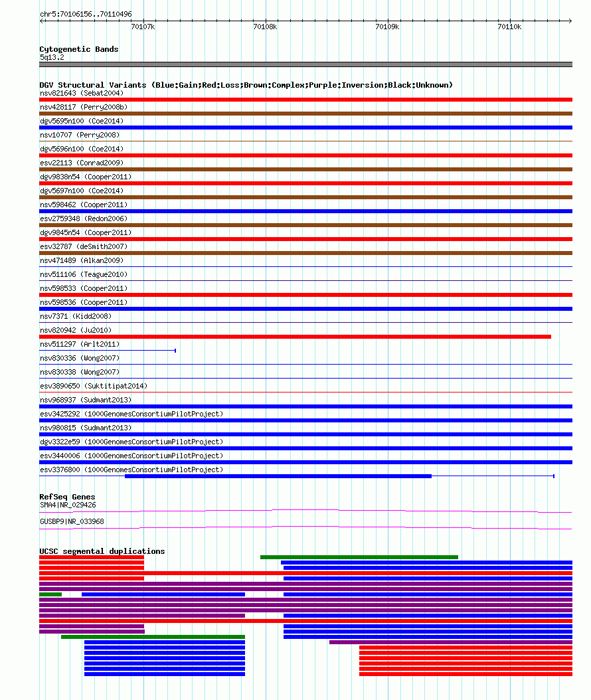Open variant dgv5695n100 (Coe2014)

pyautogui.click(x=82, y=121)
